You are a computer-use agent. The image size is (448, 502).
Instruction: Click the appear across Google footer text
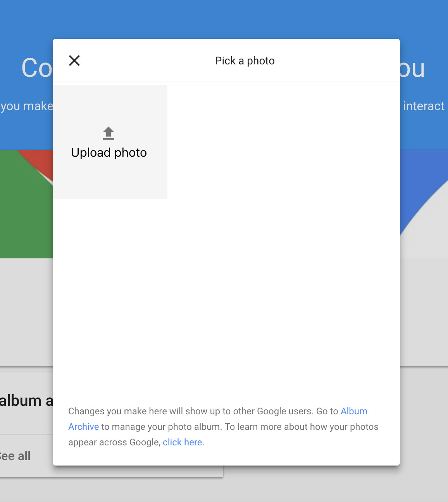(x=114, y=442)
